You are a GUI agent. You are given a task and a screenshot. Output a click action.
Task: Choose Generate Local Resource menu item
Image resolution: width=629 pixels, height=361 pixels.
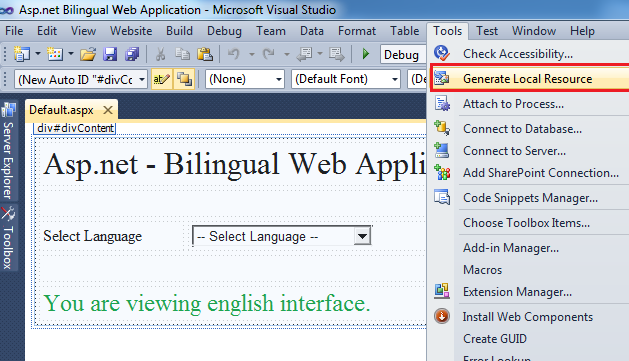click(x=529, y=79)
